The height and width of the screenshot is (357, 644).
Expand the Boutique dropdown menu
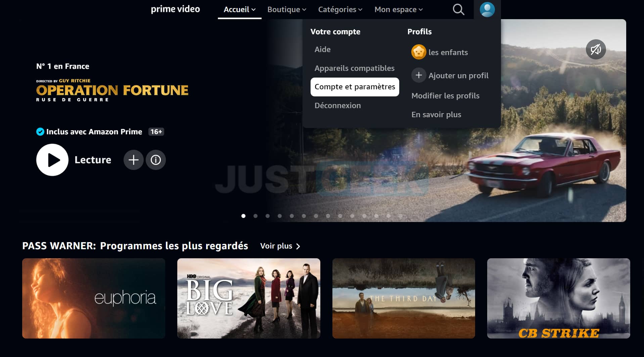287,9
